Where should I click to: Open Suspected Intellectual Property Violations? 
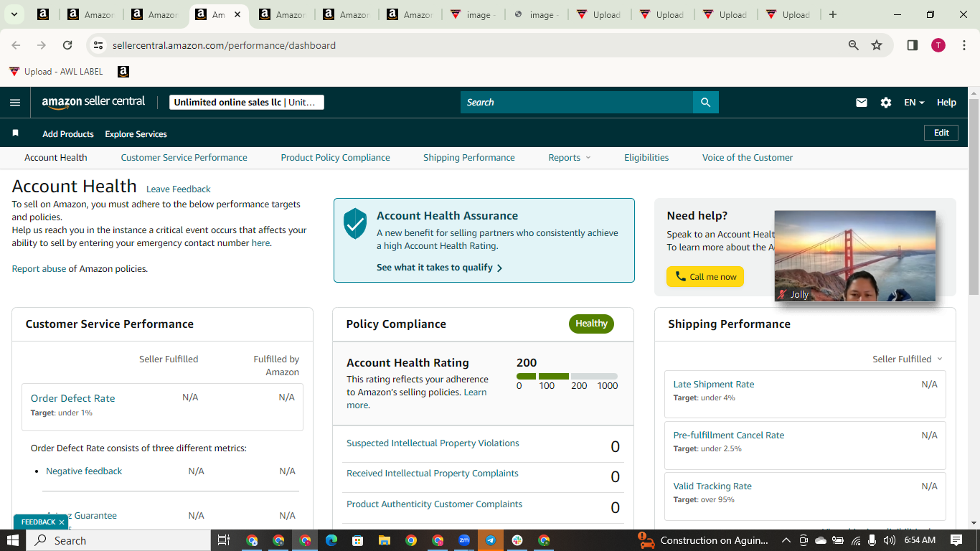[x=433, y=443]
